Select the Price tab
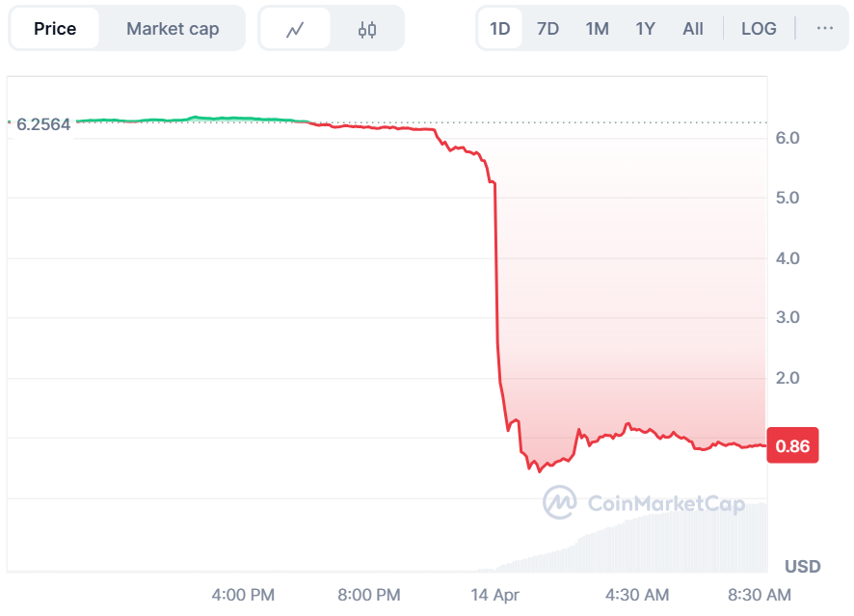854x616 pixels. point(55,29)
